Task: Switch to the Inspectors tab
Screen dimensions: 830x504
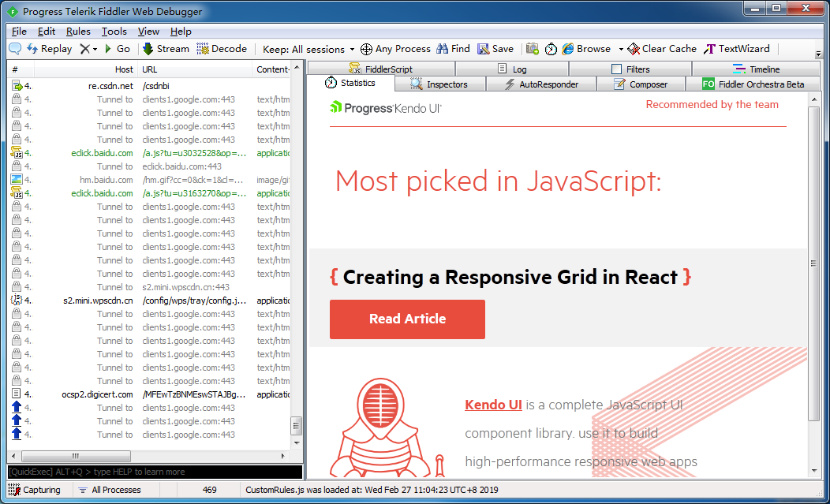Action: point(440,84)
